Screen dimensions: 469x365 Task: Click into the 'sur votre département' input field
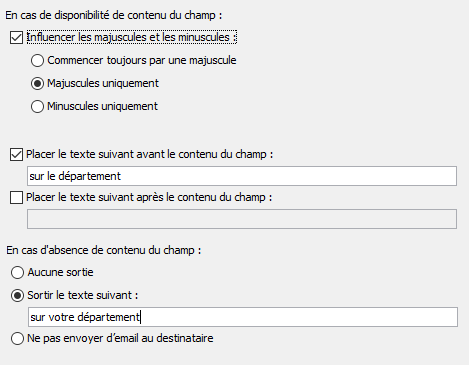[243, 317]
